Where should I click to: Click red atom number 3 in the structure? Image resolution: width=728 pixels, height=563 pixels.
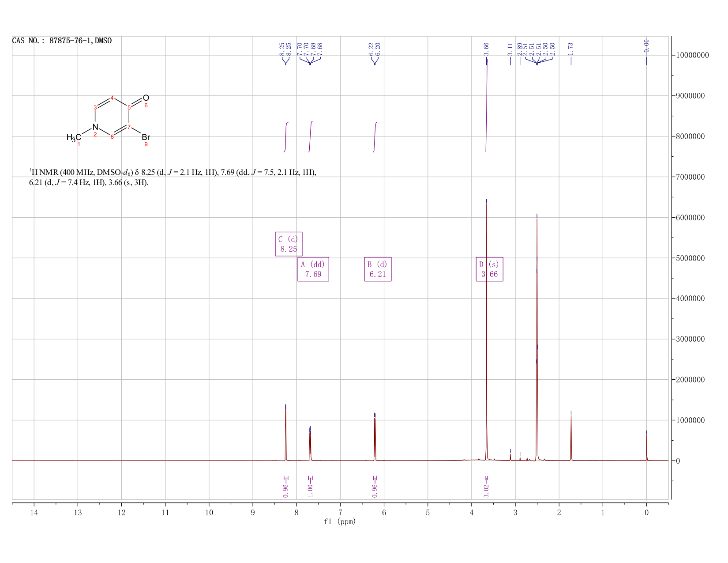[95, 107]
